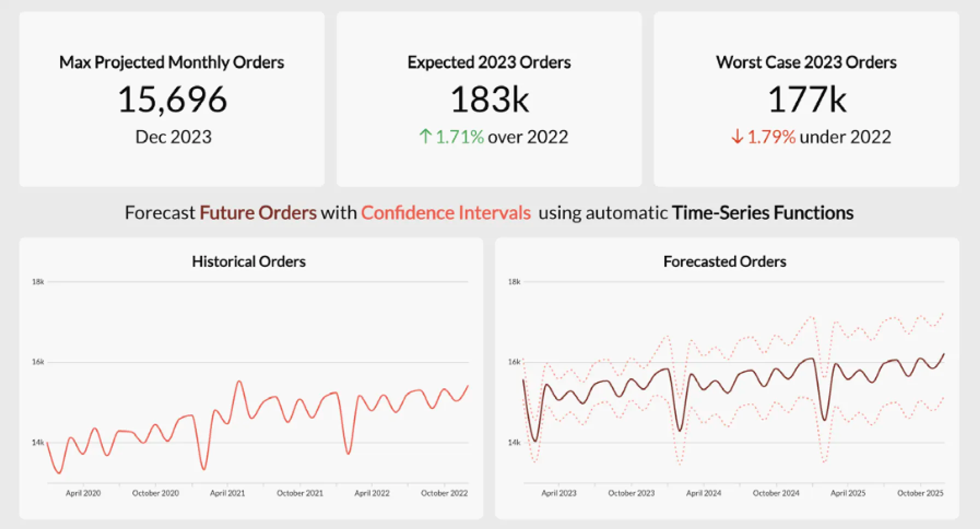Open the Max Projected Monthly Orders title
The image size is (980, 529).
click(x=171, y=62)
